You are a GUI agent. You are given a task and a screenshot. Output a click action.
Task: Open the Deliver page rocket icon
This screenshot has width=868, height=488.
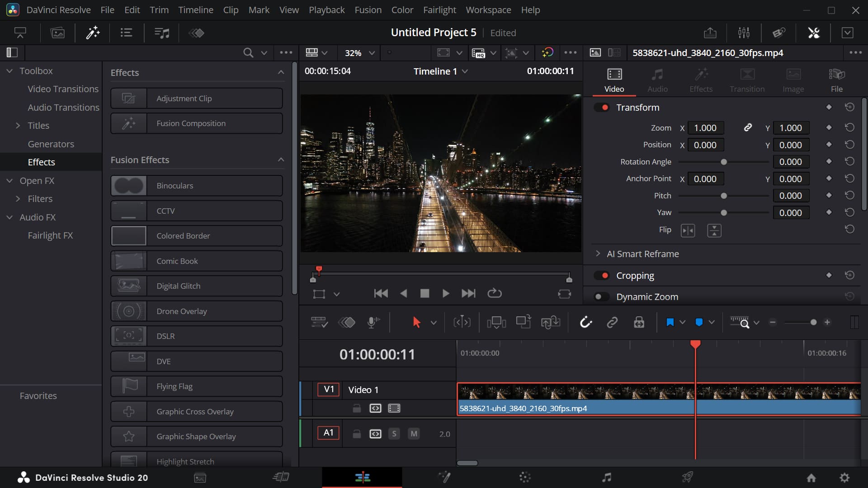pos(688,477)
